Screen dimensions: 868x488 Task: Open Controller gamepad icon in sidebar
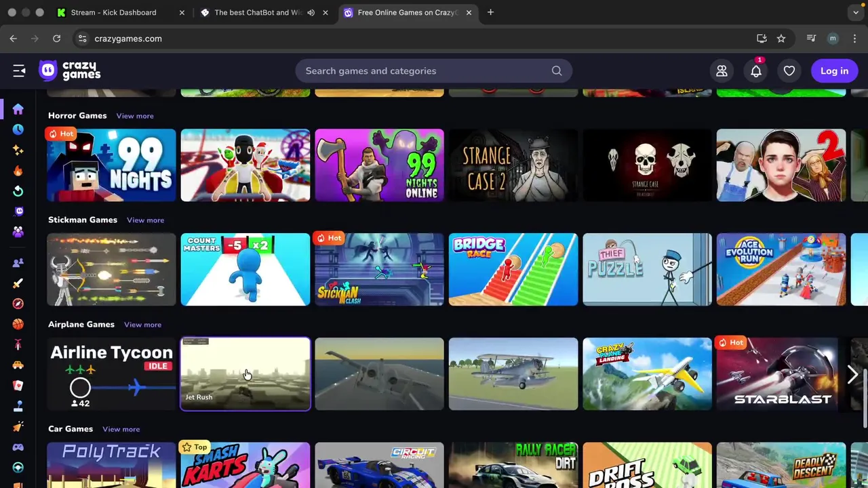point(18,447)
